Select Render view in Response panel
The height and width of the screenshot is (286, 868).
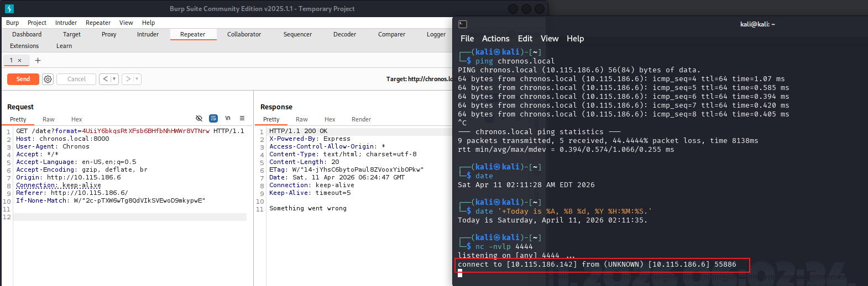click(x=361, y=119)
